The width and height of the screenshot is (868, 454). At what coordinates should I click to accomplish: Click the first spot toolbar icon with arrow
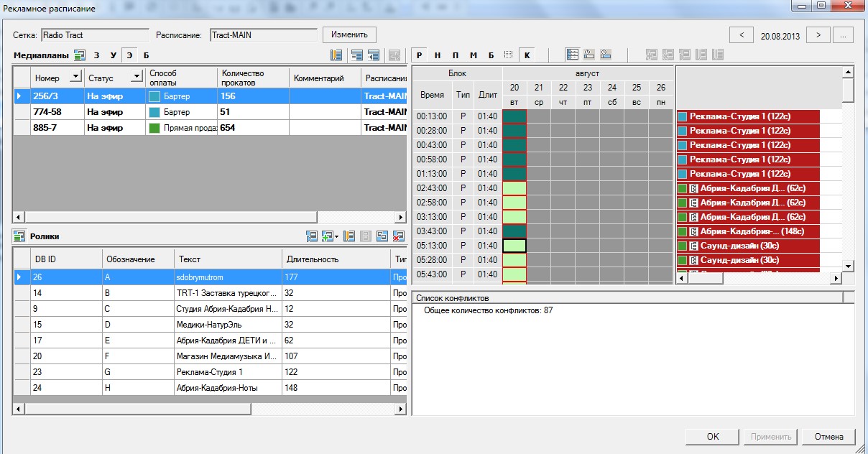pos(312,236)
